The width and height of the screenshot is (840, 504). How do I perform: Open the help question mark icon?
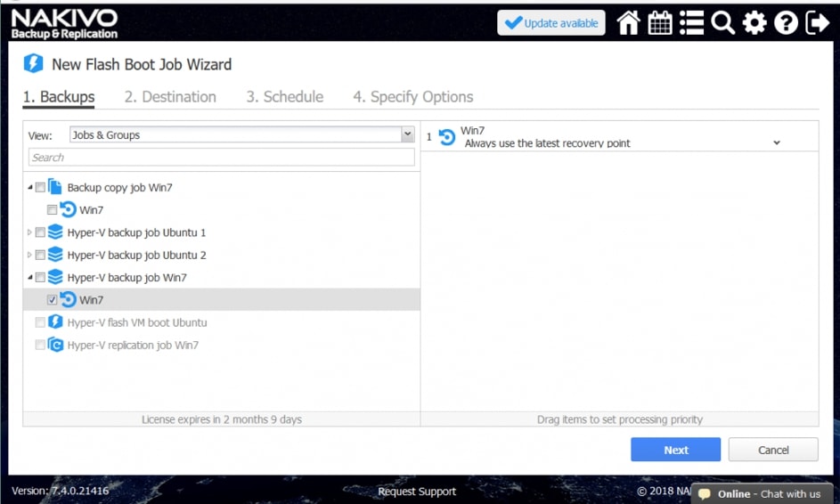coord(786,23)
